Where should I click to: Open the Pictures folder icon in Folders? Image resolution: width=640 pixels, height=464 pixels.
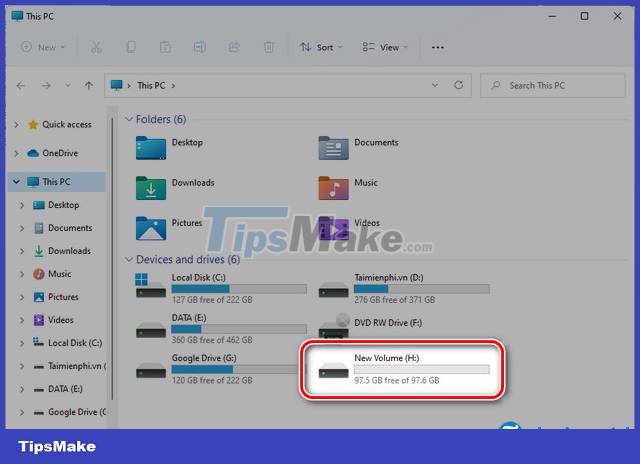[x=151, y=228]
